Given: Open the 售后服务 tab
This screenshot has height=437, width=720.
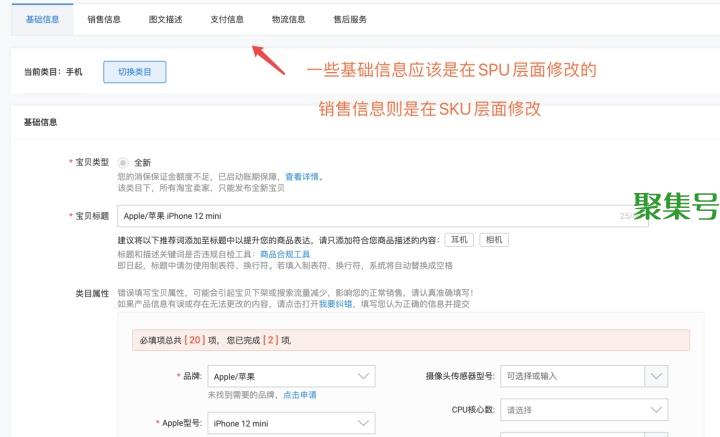Looking at the screenshot, I should pyautogui.click(x=350, y=19).
